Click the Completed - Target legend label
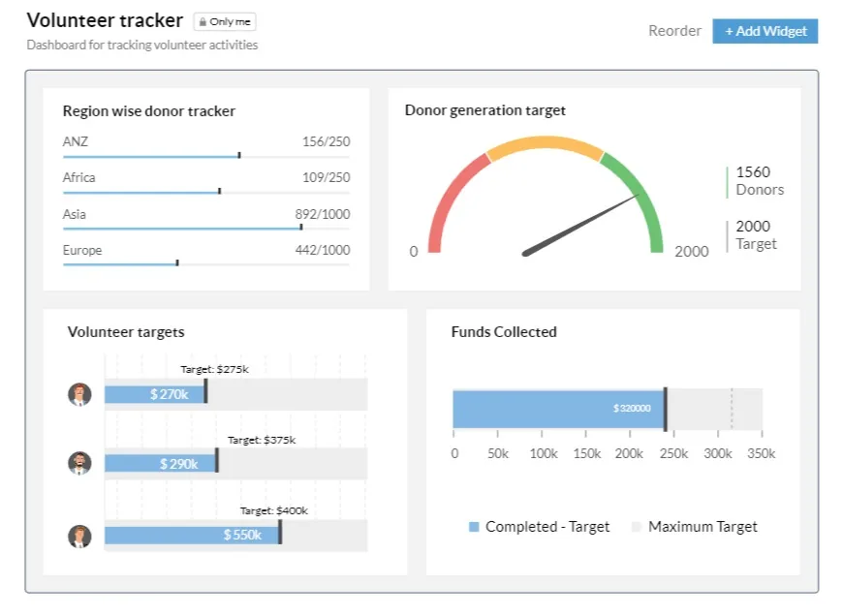Viewport: 843px width, 616px height. click(x=547, y=527)
